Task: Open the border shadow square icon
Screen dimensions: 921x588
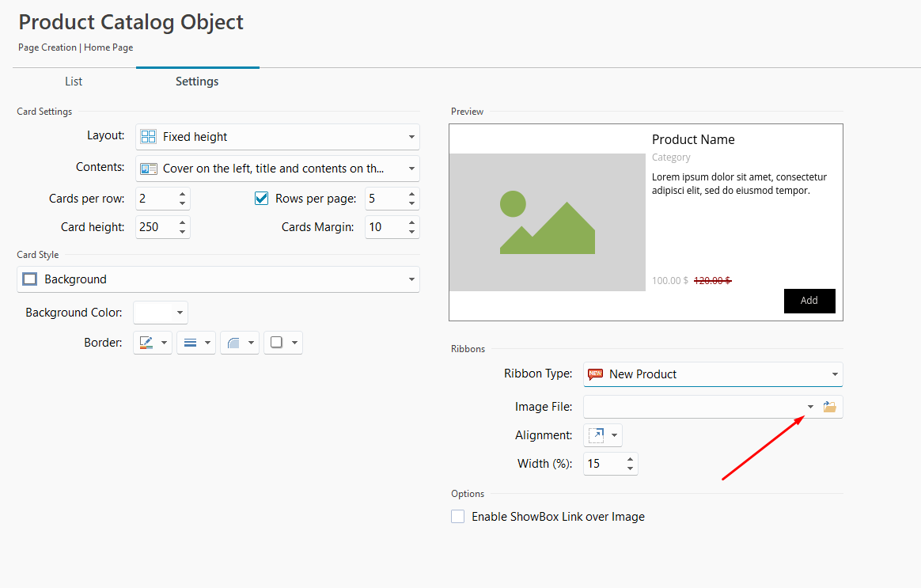Action: (x=277, y=343)
